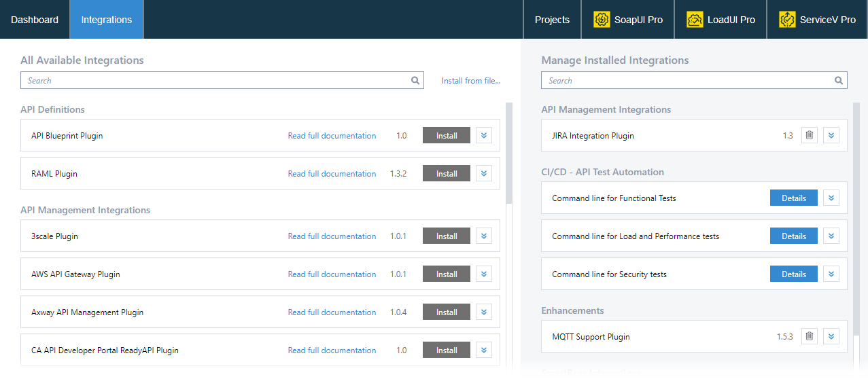Viewport: 868px width, 379px height.
Task: Install the 3scale Plugin
Action: pos(447,236)
